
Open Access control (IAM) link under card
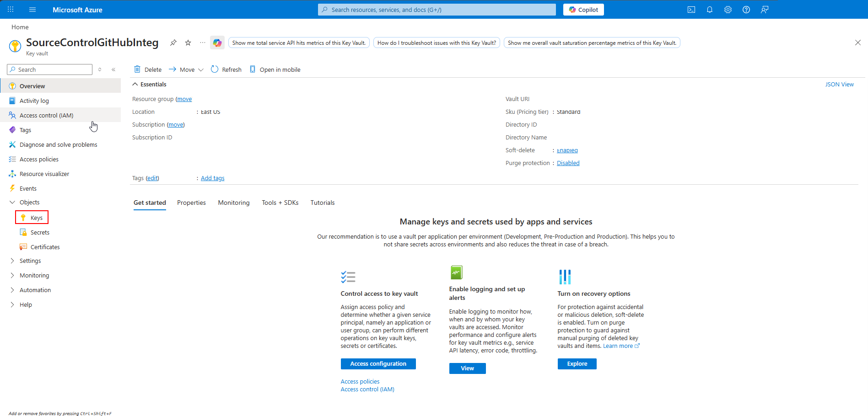(367, 389)
